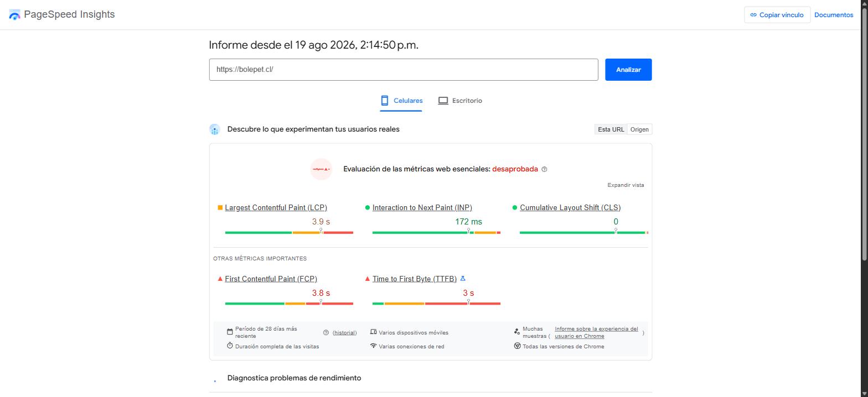Click the calendar icon for 28-day period
This screenshot has width=868, height=397.
230,332
